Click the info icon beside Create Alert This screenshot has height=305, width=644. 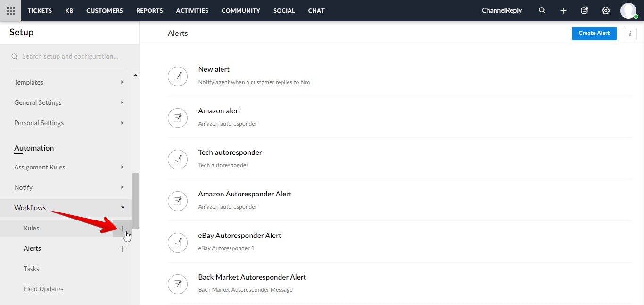tap(630, 34)
